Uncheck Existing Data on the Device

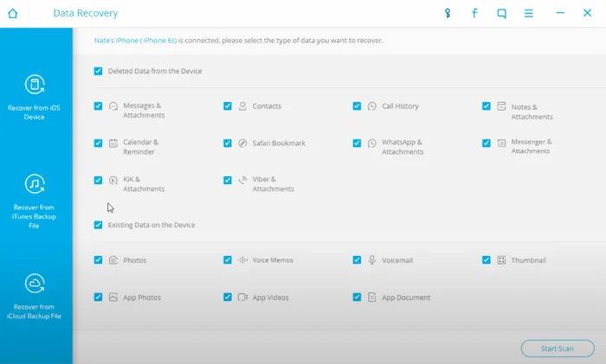(98, 225)
